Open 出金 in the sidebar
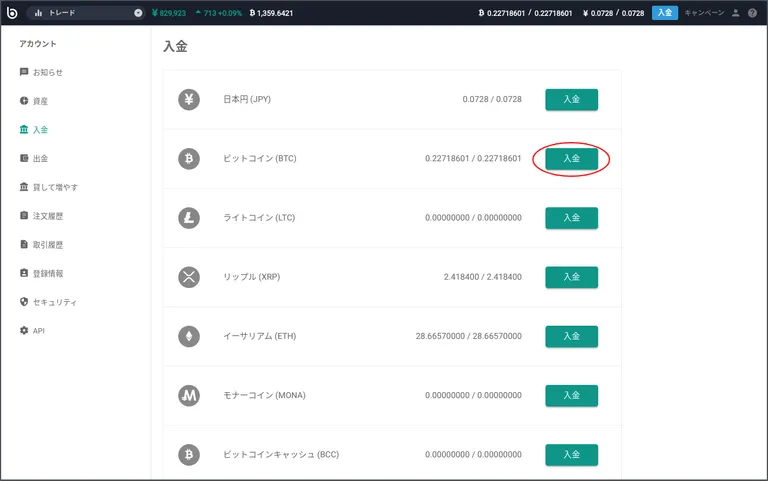 [x=34, y=158]
